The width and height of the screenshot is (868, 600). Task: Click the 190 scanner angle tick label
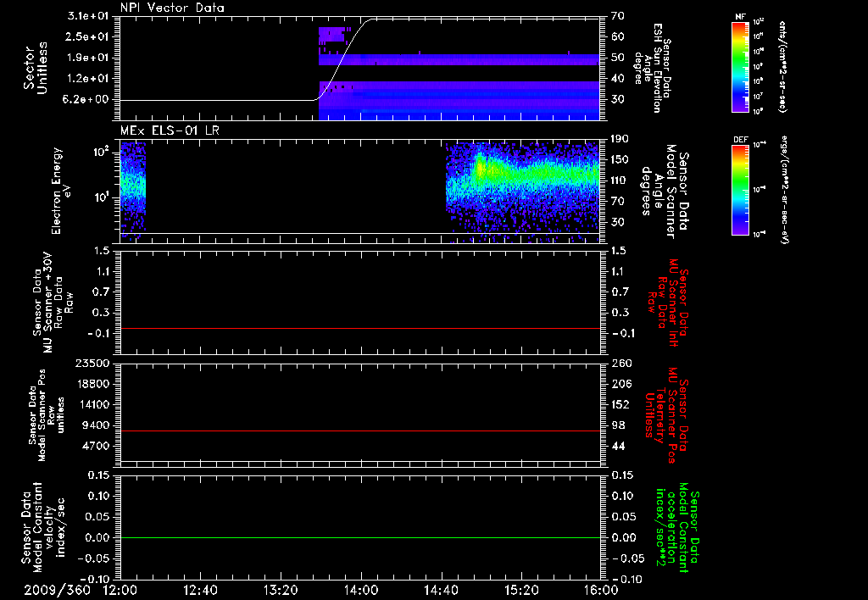620,139
